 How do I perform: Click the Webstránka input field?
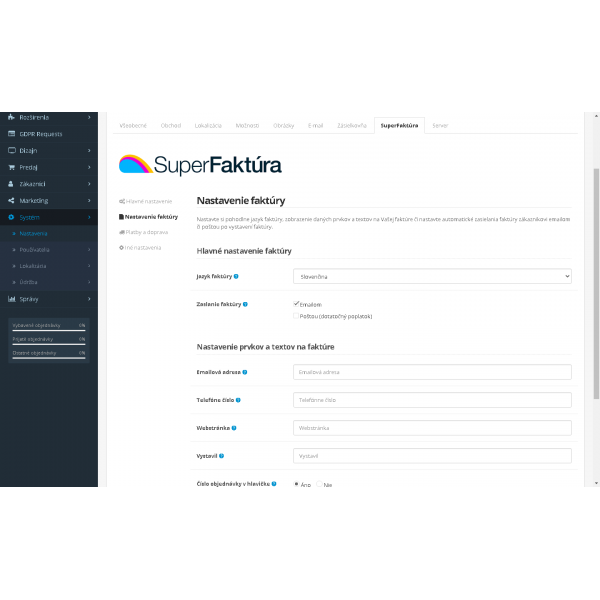(432, 428)
